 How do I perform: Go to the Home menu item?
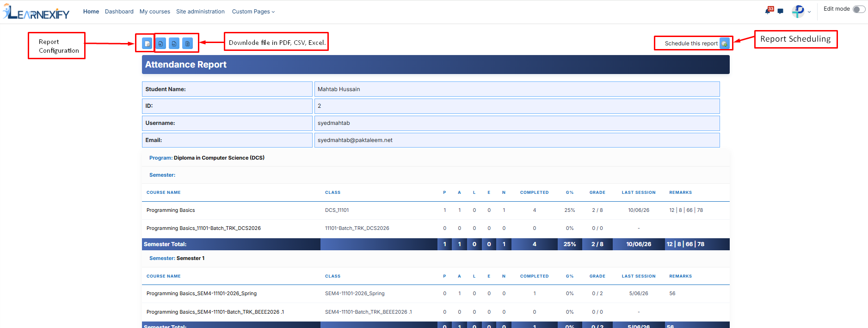pyautogui.click(x=91, y=12)
